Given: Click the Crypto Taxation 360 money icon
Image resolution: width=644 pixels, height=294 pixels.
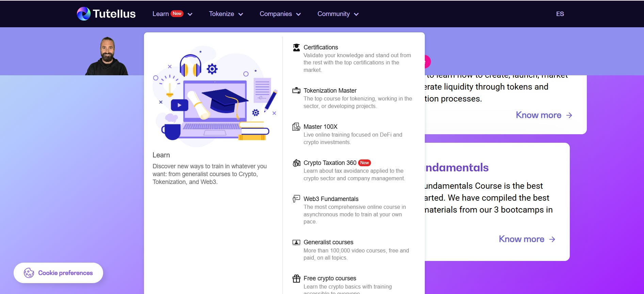Looking at the screenshot, I should coord(296,163).
